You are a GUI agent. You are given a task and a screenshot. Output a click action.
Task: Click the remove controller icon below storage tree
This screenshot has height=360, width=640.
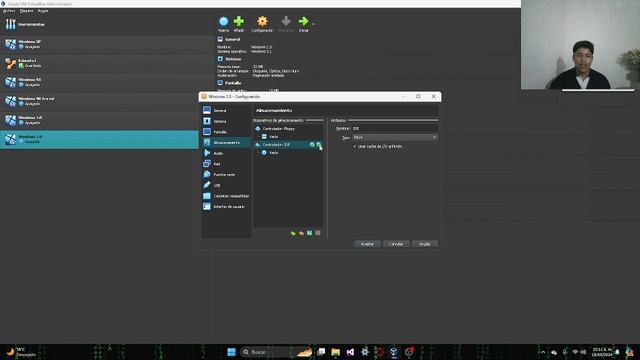tap(301, 233)
